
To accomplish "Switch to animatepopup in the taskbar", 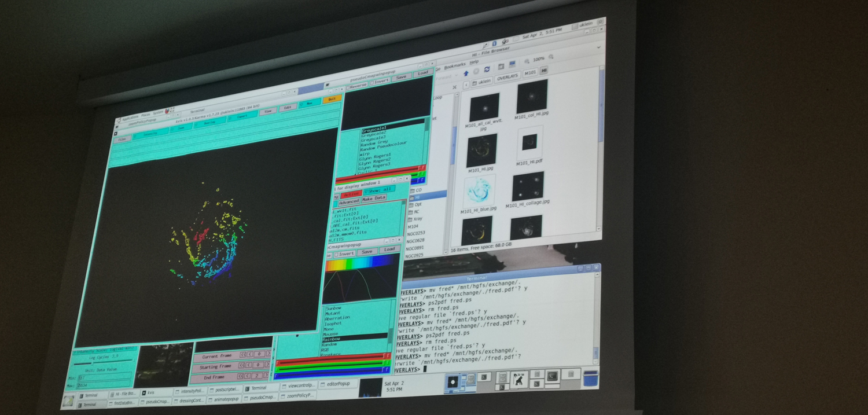I will pyautogui.click(x=224, y=399).
